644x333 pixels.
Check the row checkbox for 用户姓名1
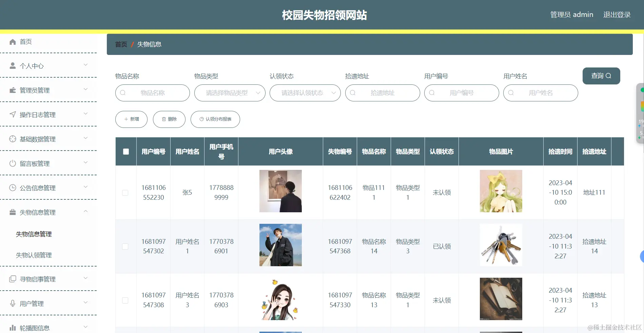[125, 247]
